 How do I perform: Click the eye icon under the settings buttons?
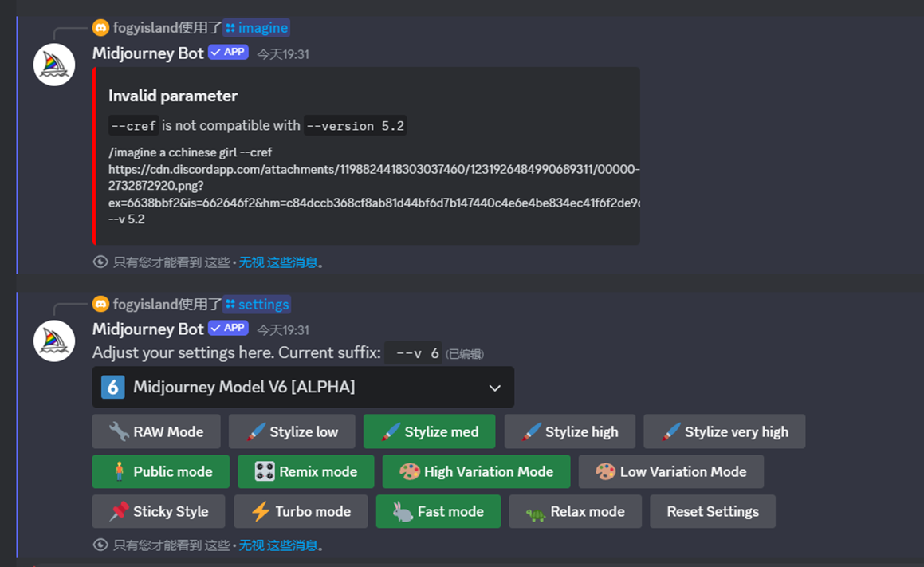100,545
